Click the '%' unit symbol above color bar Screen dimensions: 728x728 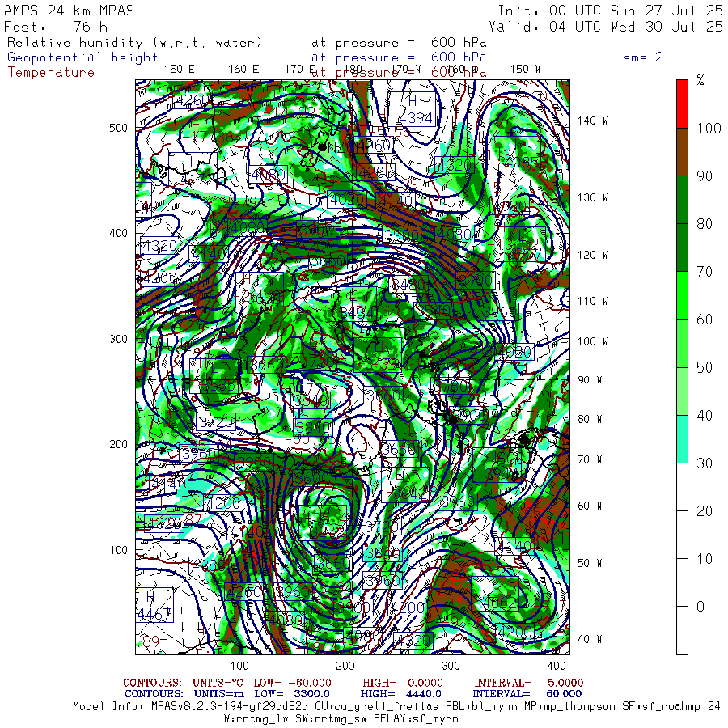tap(700, 80)
